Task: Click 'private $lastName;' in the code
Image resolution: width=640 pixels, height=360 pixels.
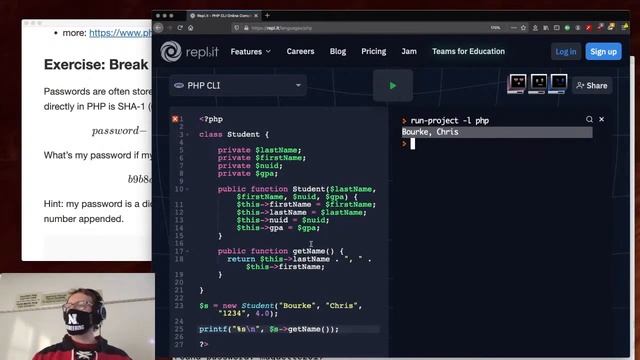Action: (259, 150)
